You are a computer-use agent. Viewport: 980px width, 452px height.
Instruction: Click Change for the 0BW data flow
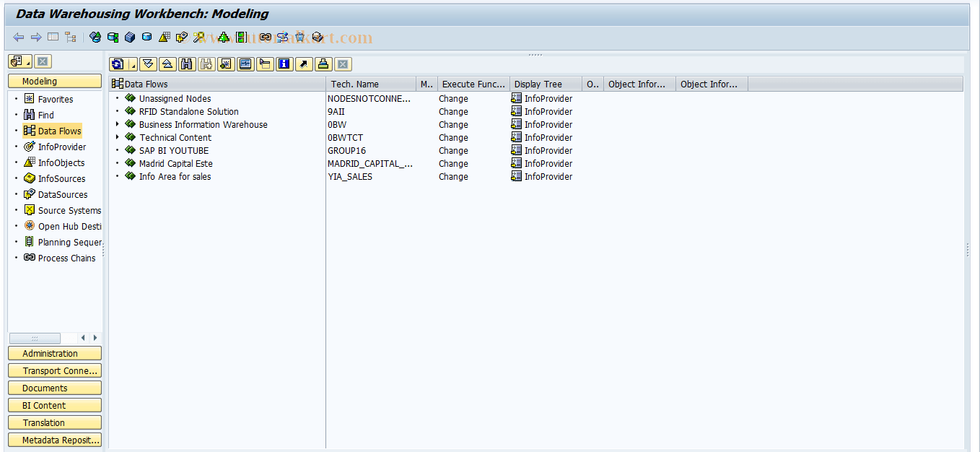point(452,124)
